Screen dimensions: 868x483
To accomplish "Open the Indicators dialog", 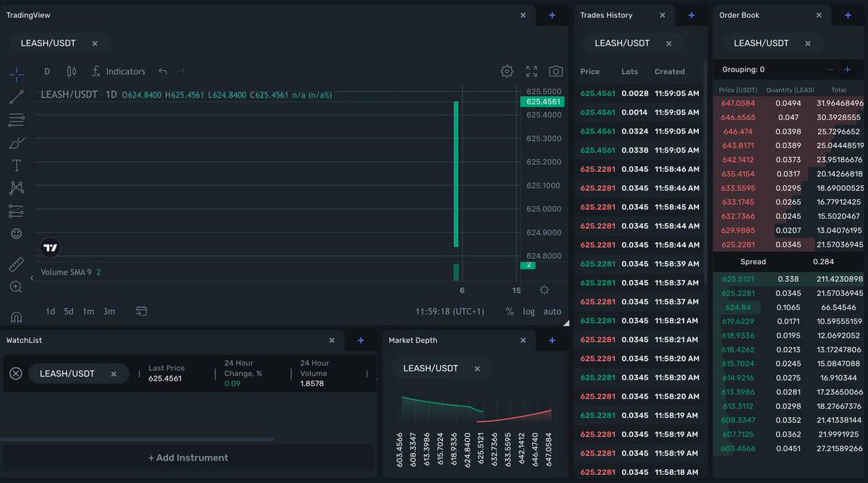I will tap(118, 72).
